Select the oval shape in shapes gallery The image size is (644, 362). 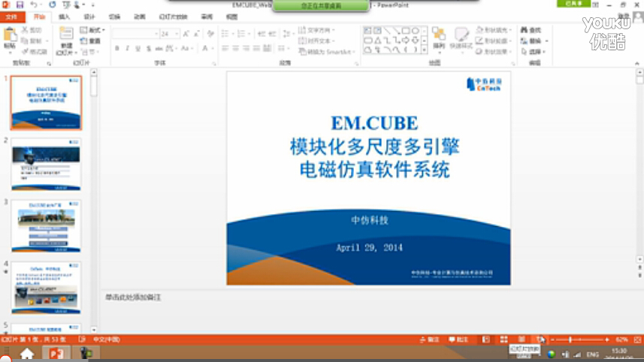[416, 31]
